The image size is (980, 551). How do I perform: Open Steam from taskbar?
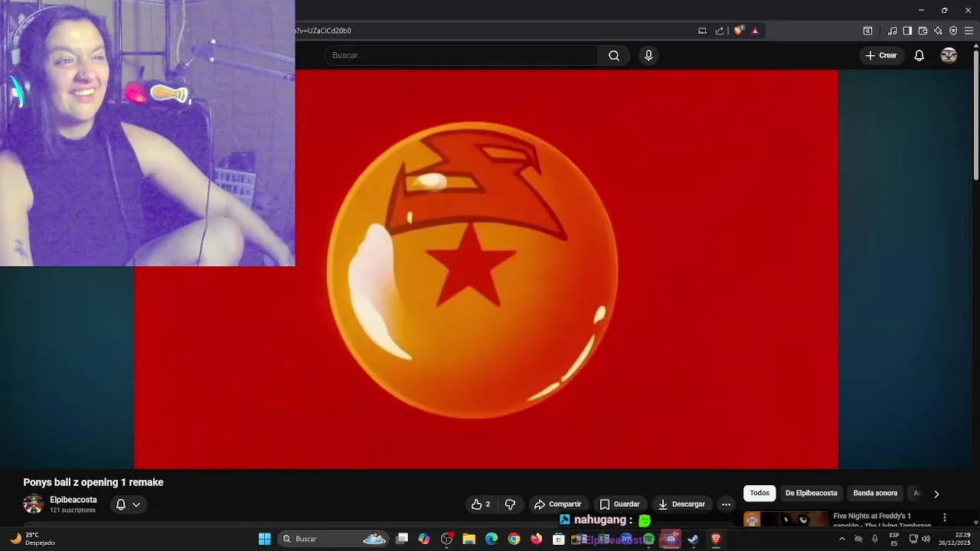click(x=693, y=539)
